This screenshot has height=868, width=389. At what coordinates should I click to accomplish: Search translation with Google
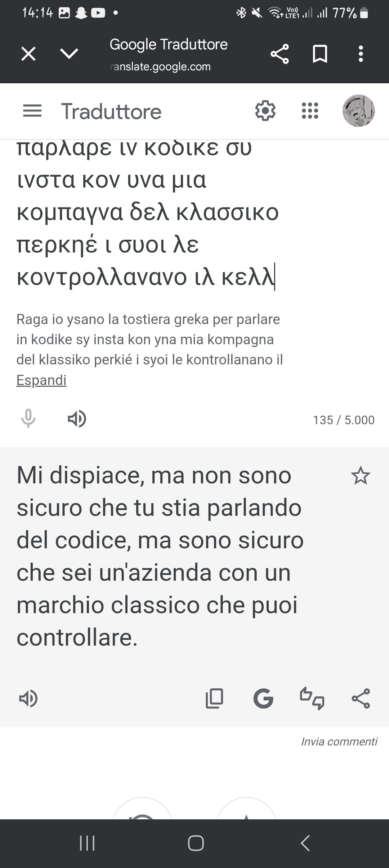tap(263, 699)
